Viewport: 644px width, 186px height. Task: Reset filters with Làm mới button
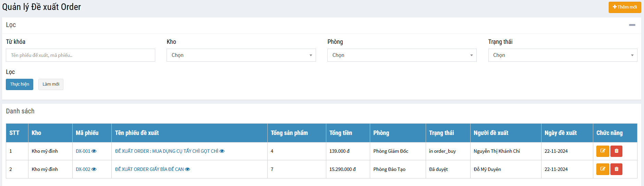51,84
